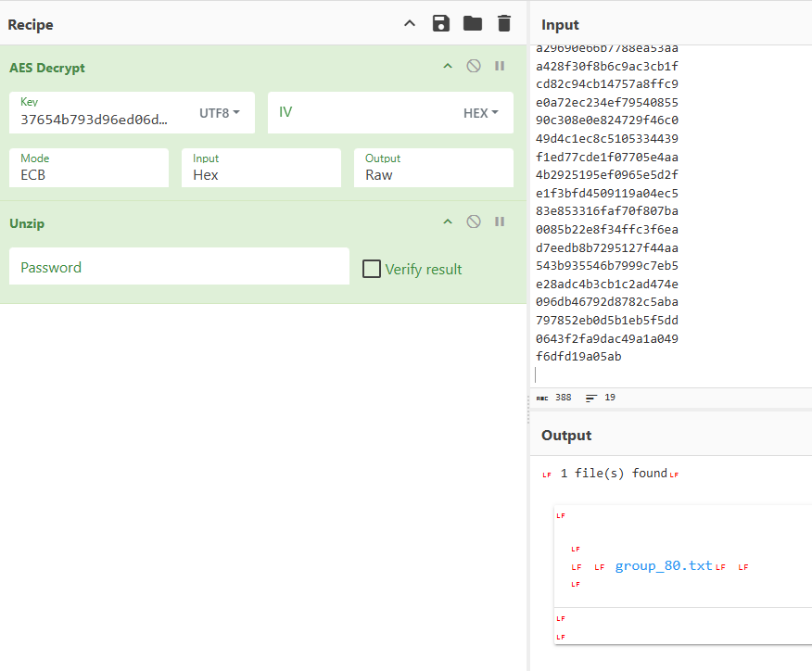The width and height of the screenshot is (812, 671).
Task: Collapse the AES Decrypt operation
Action: click(x=448, y=66)
